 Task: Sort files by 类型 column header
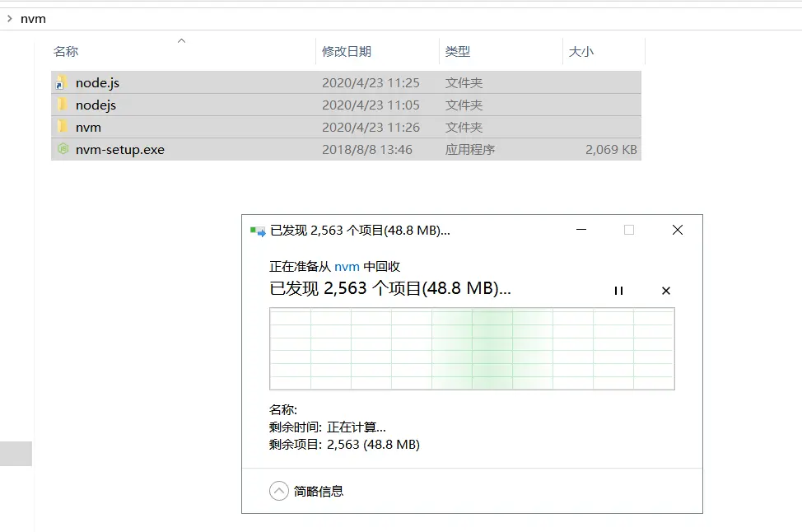point(457,52)
